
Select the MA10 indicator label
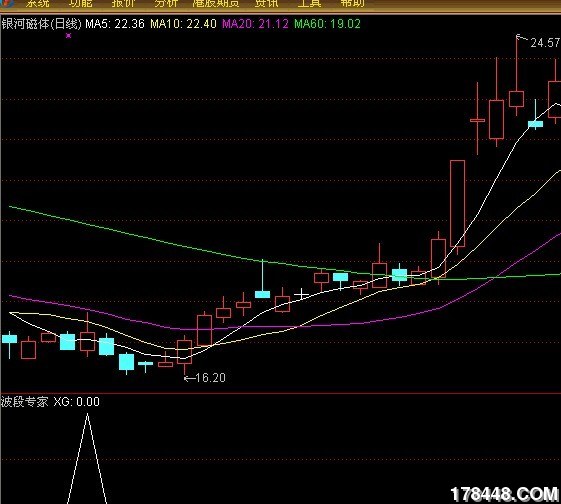pyautogui.click(x=183, y=24)
